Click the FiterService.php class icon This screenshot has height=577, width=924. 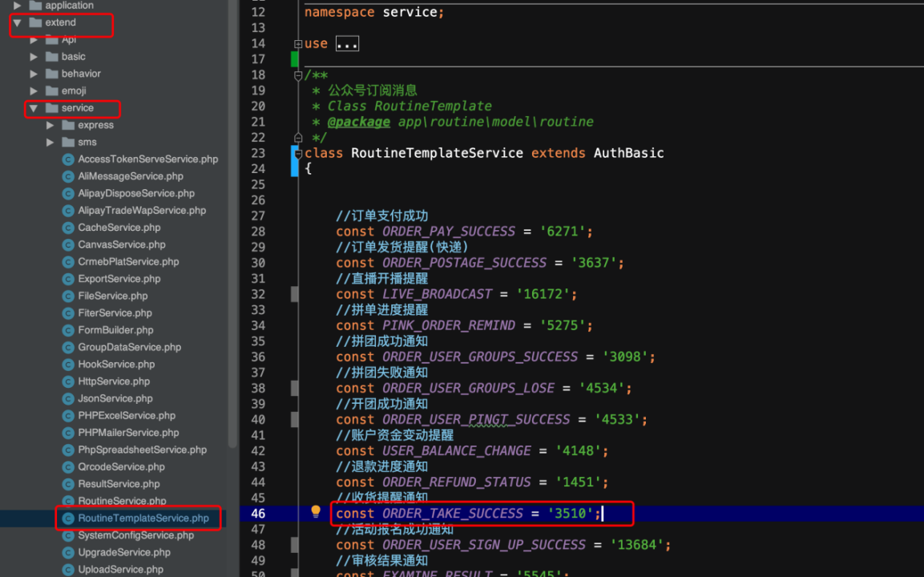click(x=68, y=313)
